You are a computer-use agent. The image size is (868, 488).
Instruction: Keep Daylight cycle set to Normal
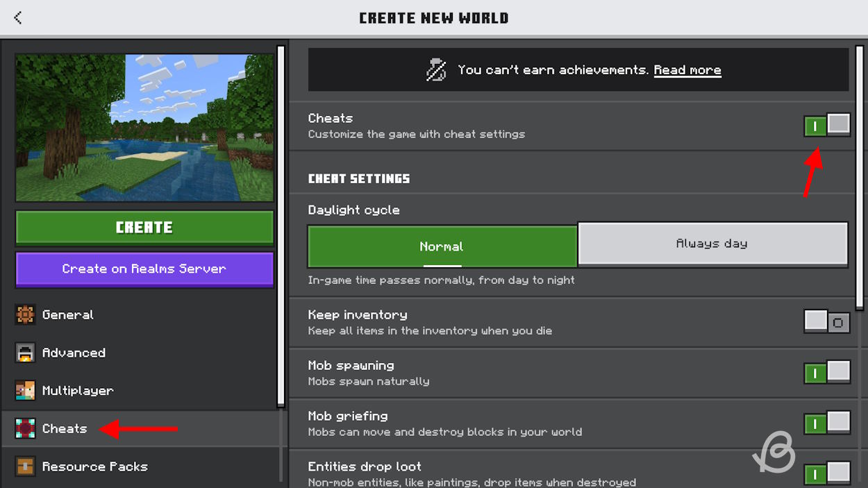(x=442, y=246)
